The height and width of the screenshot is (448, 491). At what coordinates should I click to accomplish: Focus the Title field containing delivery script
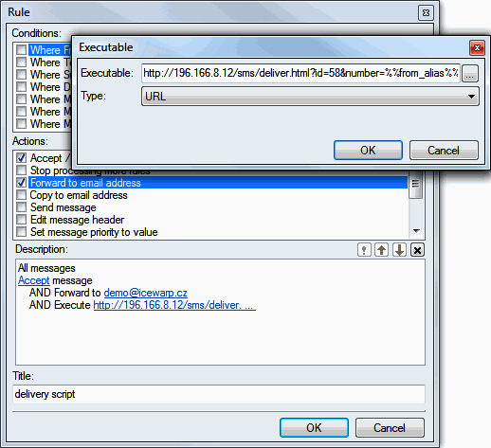coord(219,394)
